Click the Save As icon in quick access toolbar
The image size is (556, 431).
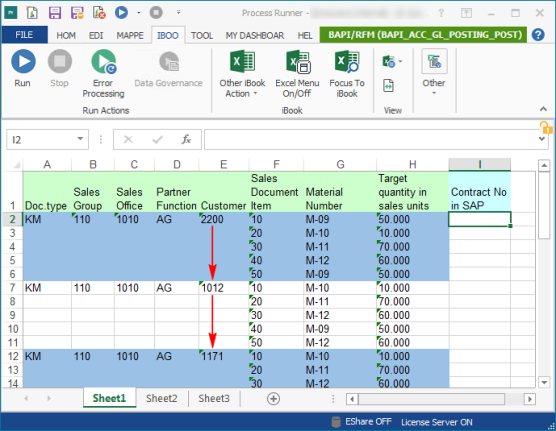(77, 13)
